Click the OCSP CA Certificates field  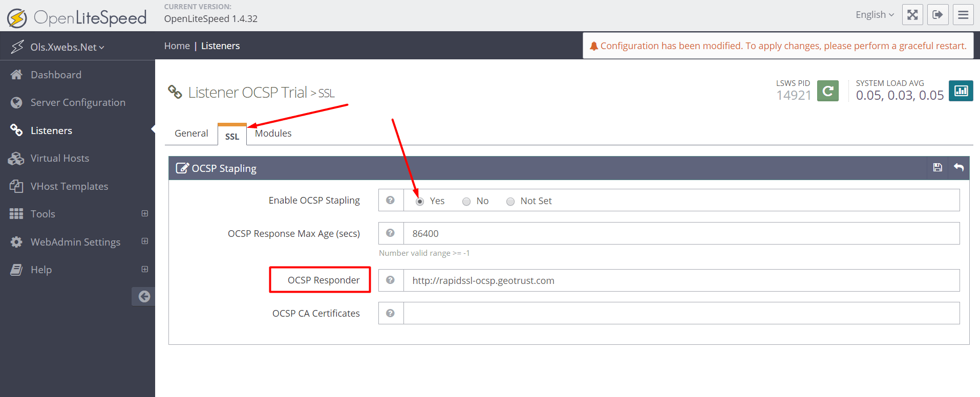coord(681,313)
